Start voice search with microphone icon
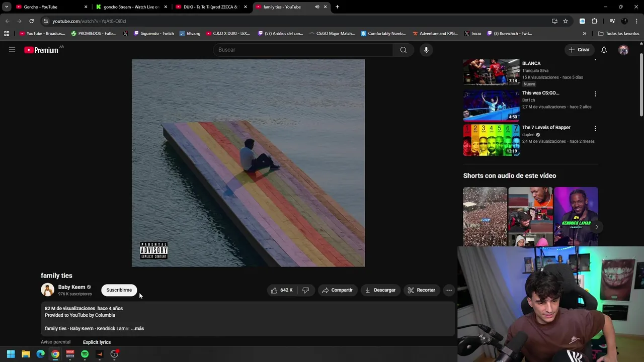The height and width of the screenshot is (362, 644). (426, 50)
